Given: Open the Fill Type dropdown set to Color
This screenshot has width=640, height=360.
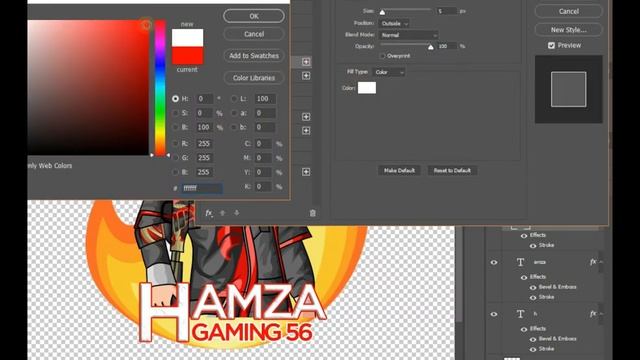Looking at the screenshot, I should (389, 72).
